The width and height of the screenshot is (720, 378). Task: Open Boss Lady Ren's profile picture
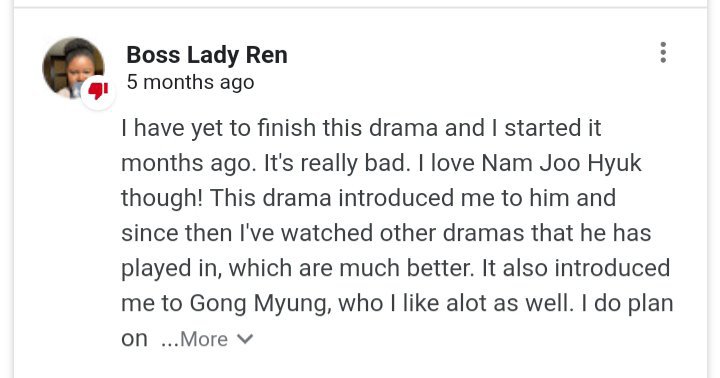pos(73,68)
